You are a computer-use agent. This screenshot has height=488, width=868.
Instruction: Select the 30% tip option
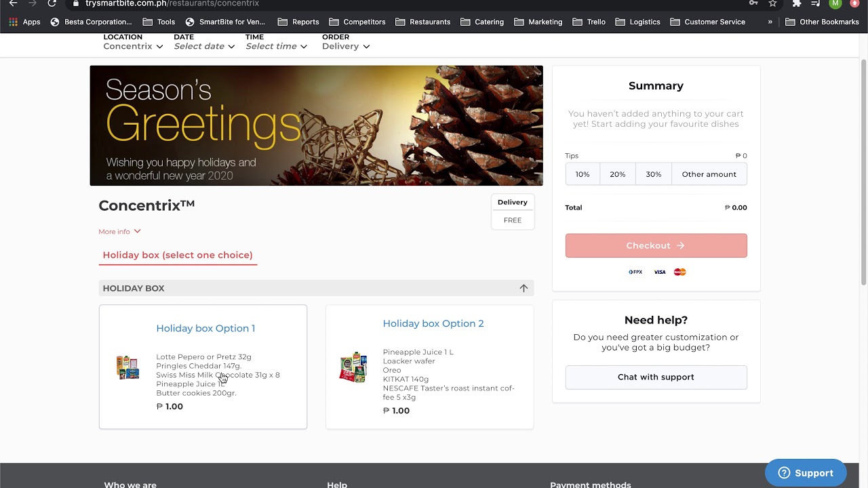coord(654,174)
